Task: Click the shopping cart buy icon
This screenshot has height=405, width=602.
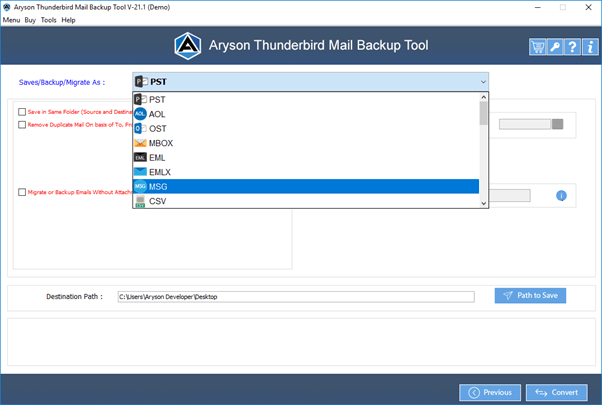Action: pos(538,47)
